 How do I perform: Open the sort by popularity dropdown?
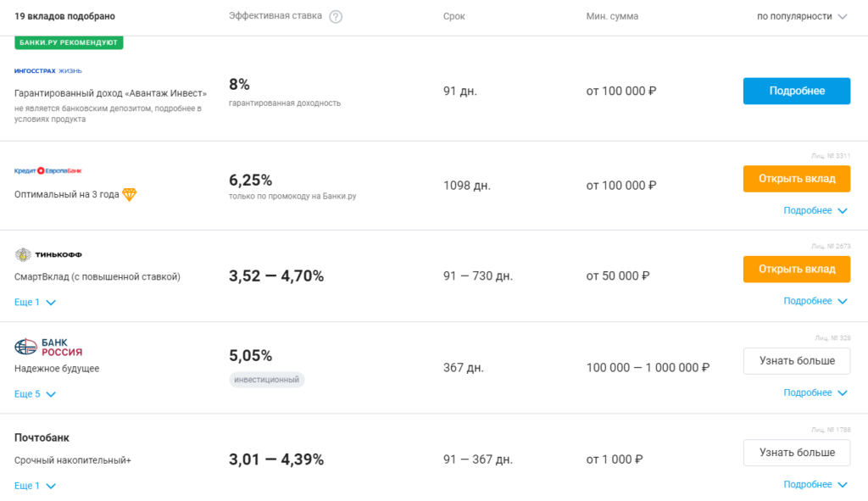801,16
